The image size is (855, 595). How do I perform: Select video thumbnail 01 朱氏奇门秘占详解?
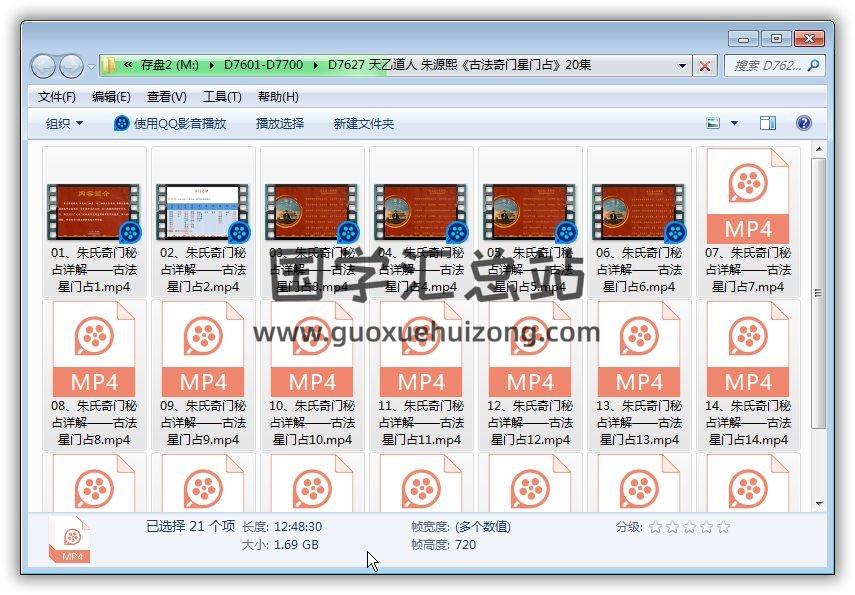pos(94,212)
